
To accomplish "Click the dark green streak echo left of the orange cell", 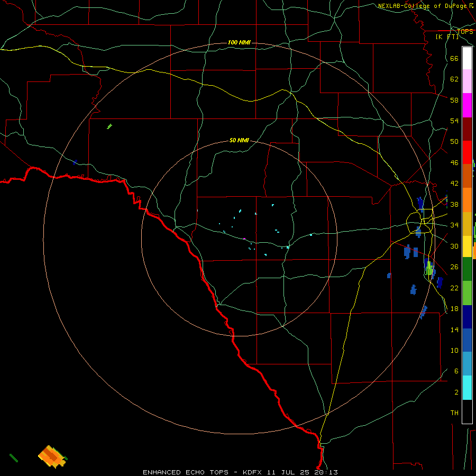I will 14,458.
